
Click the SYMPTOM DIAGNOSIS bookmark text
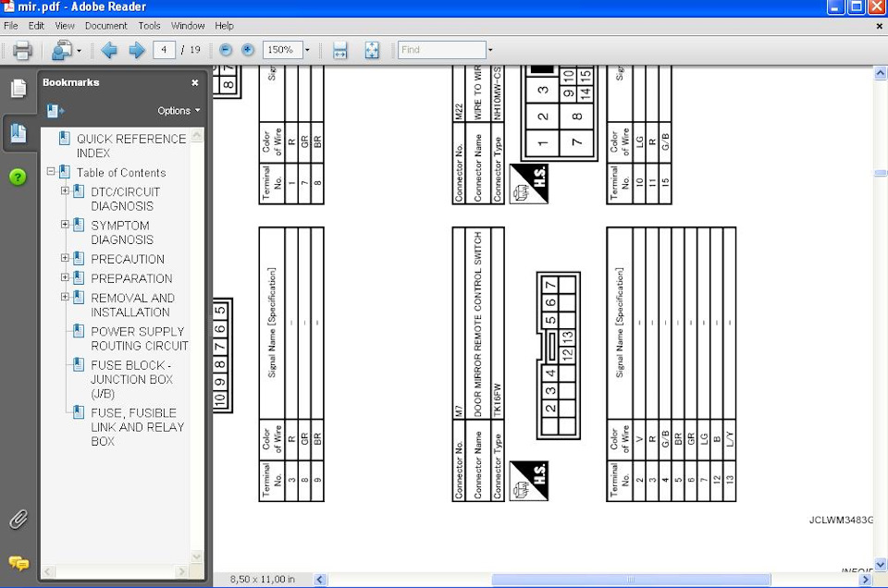pyautogui.click(x=122, y=233)
